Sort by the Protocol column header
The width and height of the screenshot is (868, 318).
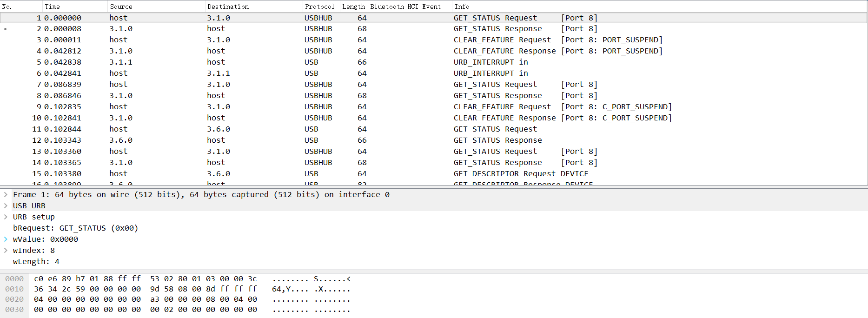[319, 7]
